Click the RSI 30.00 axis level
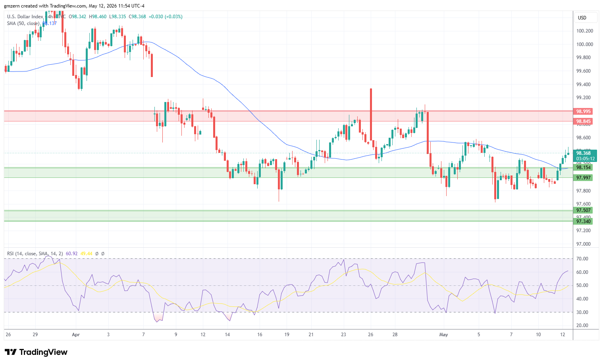 click(582, 312)
